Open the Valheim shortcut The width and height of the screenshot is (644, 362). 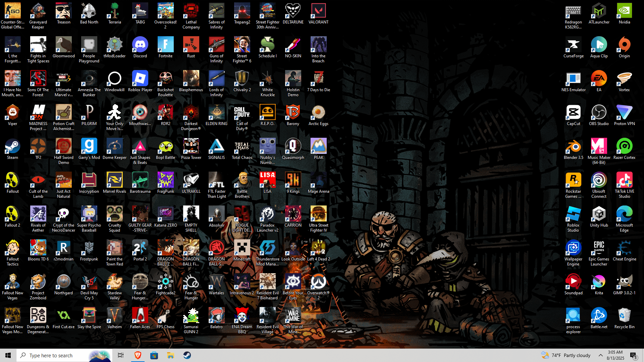tap(115, 318)
